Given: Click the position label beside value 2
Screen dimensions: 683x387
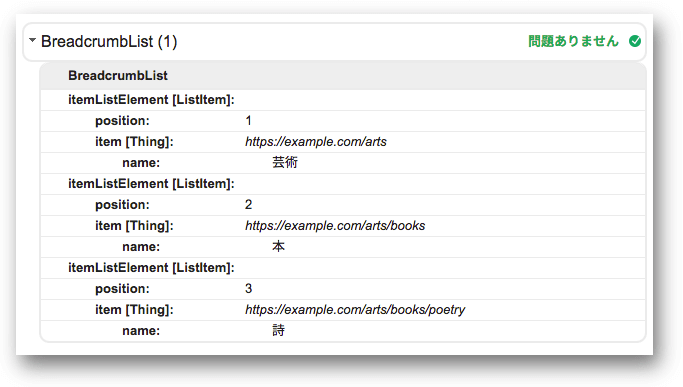Looking at the screenshot, I should (x=122, y=205).
